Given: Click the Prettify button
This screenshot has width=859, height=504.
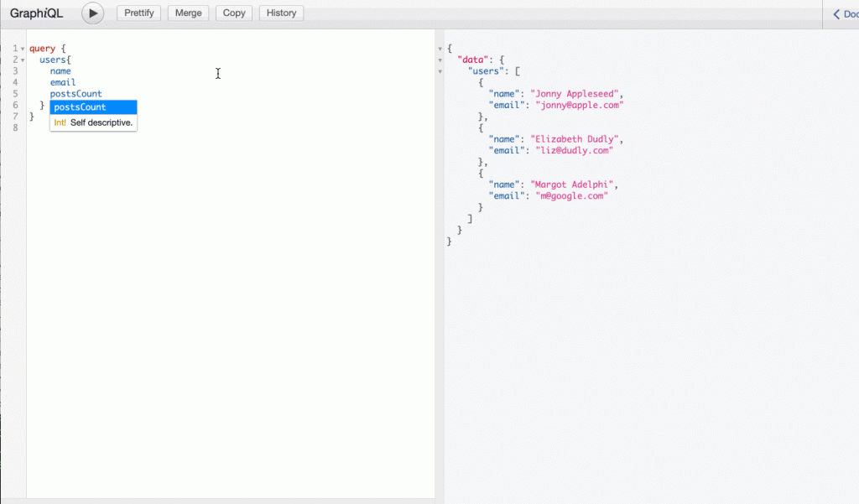Looking at the screenshot, I should click(x=138, y=13).
